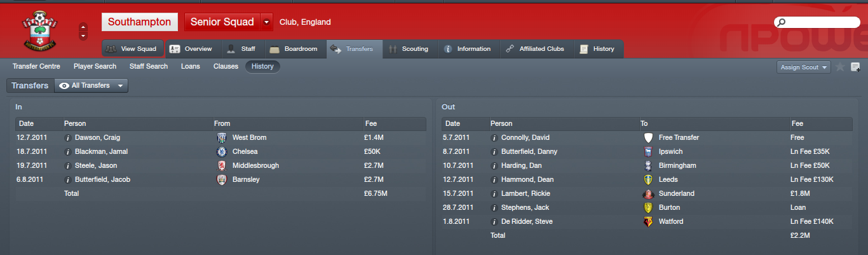Click the add note icon

pos(855,67)
